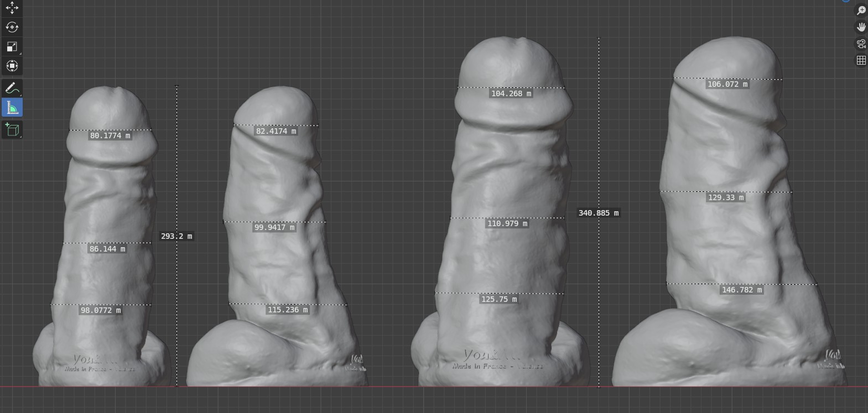The width and height of the screenshot is (868, 413).
Task: Select the Annotate pencil tool
Action: (x=12, y=88)
